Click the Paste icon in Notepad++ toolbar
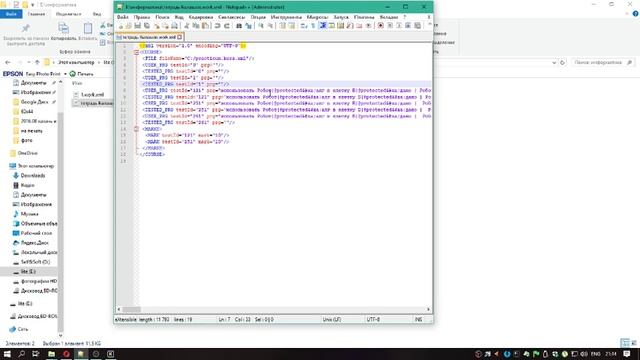640x360 pixels. point(205,26)
